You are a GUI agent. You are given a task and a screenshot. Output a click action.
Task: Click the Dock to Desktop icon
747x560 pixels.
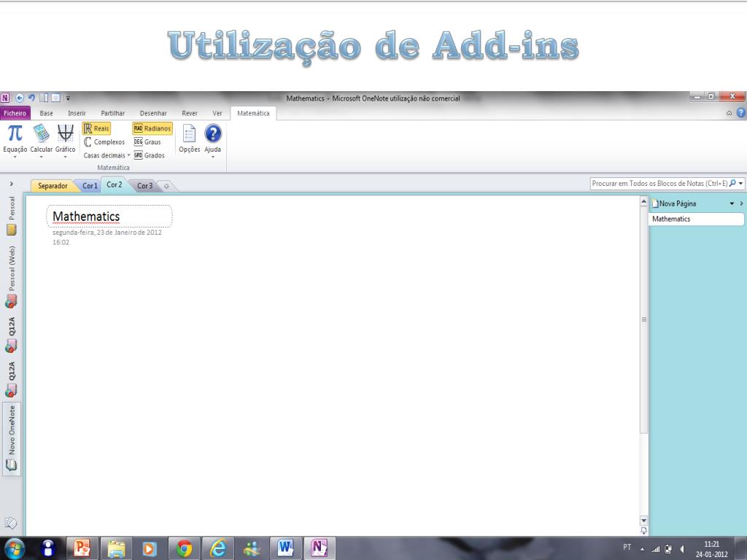44,98
